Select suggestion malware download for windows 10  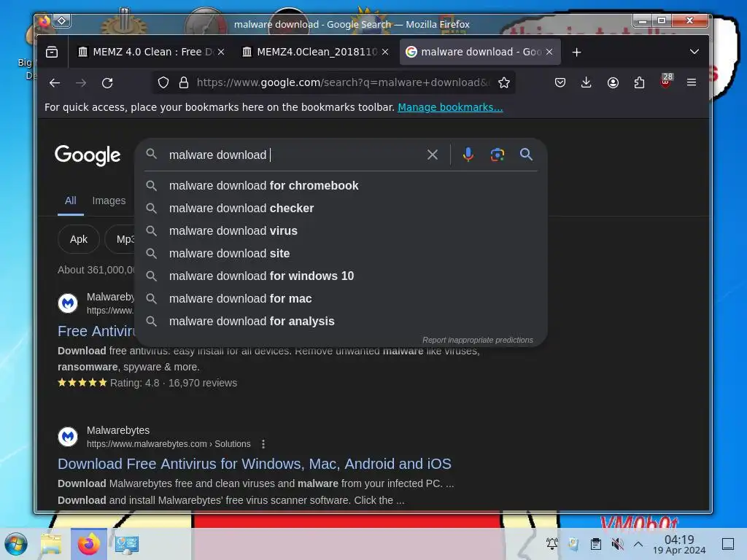[x=341, y=276]
